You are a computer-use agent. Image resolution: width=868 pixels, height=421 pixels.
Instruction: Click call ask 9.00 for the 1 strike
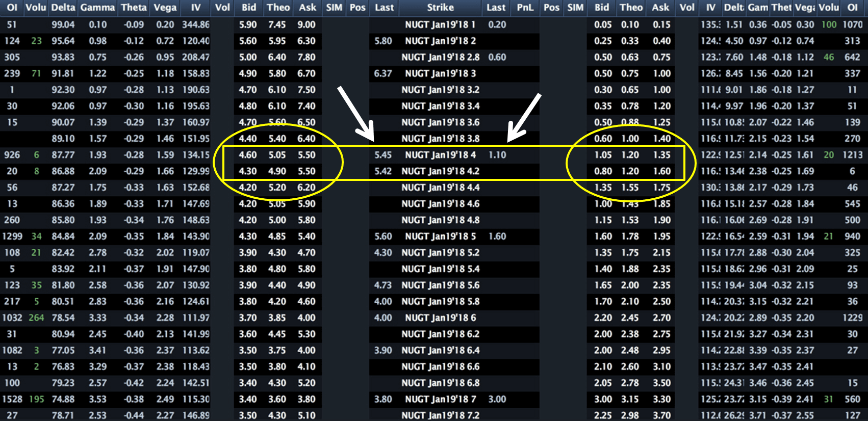click(x=307, y=24)
